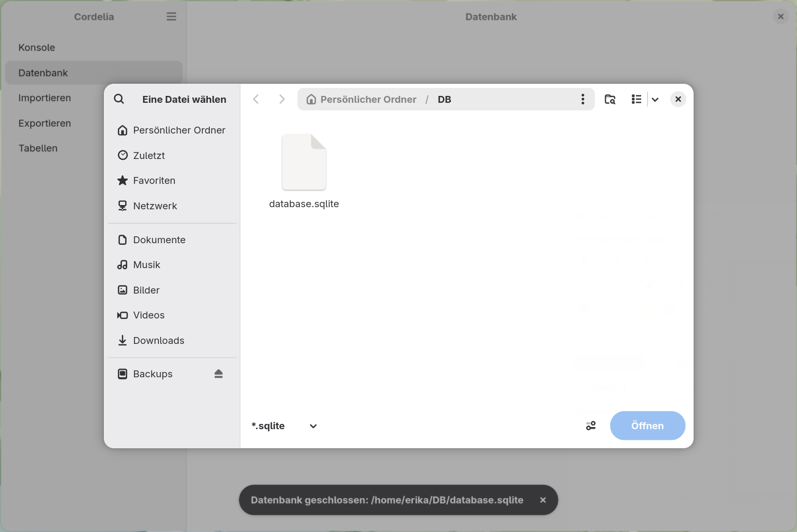797x532 pixels.
Task: Open Favoriten in the sidebar
Action: [x=172, y=181]
